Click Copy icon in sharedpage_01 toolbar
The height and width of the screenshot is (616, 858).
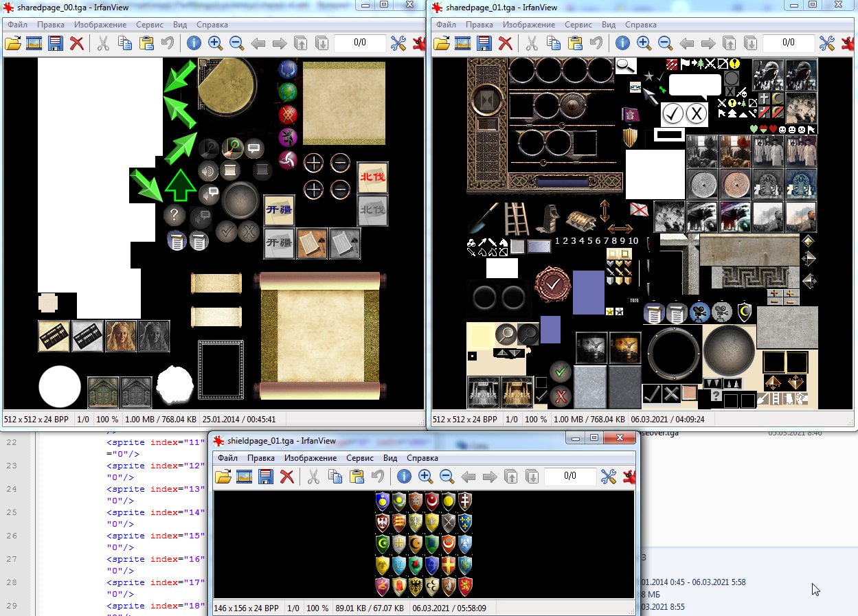(553, 43)
